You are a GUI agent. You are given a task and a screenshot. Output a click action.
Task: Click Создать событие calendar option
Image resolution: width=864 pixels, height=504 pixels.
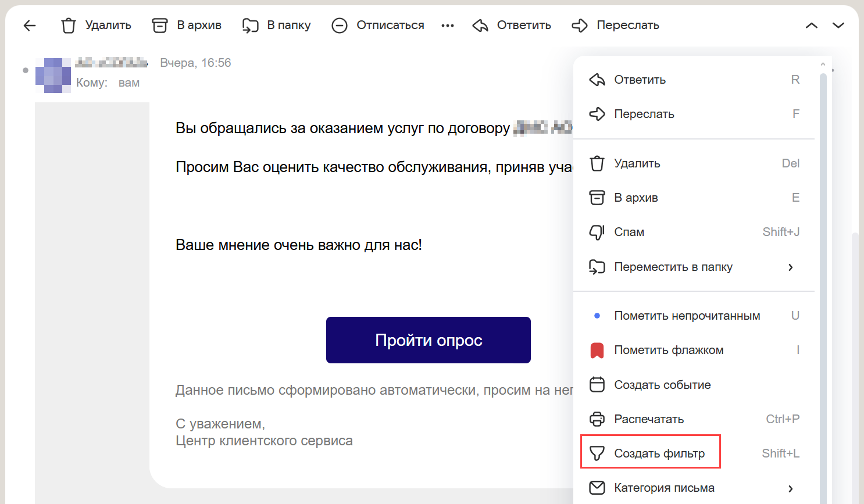pyautogui.click(x=662, y=385)
